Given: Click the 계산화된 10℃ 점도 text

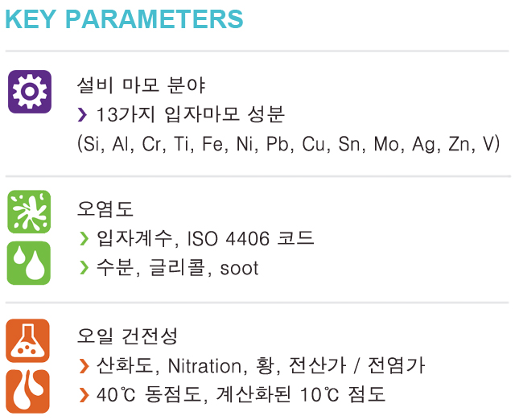Looking at the screenshot, I should click(x=300, y=394).
